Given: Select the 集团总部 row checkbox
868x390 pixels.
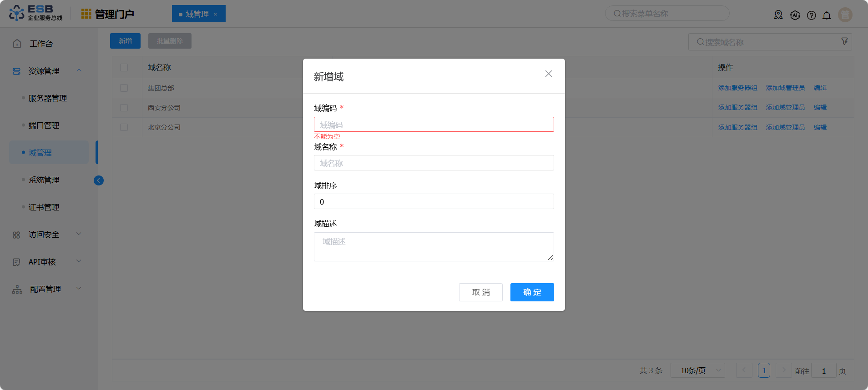Looking at the screenshot, I should pos(124,88).
